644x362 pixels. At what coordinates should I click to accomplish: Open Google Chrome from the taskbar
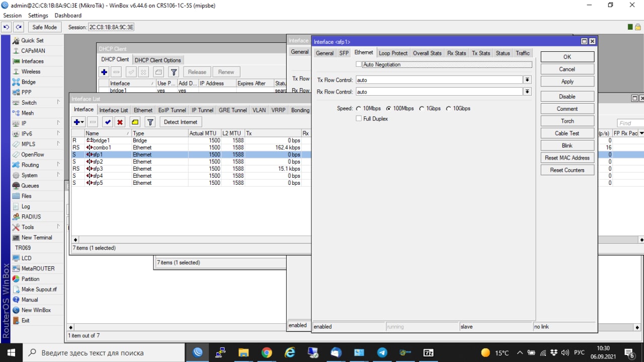[x=267, y=353]
